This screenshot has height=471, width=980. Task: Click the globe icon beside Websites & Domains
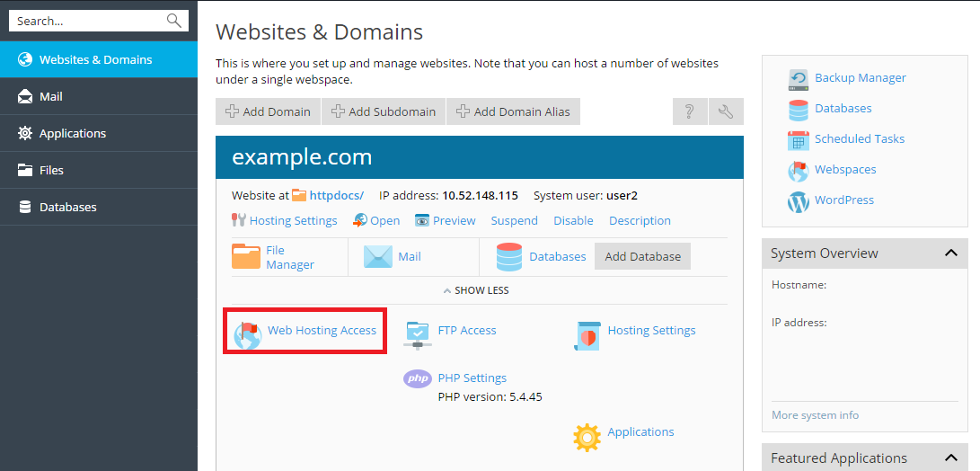[25, 60]
